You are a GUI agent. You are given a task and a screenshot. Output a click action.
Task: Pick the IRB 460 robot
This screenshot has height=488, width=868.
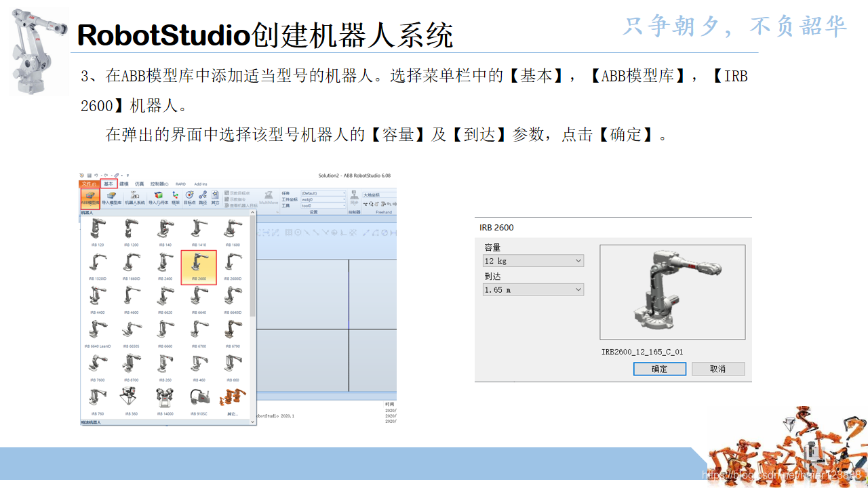(199, 368)
